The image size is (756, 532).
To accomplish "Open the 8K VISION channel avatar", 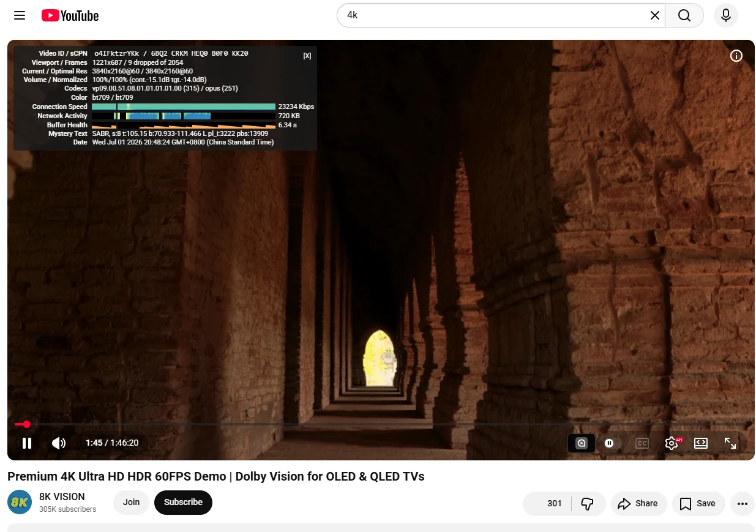I will pos(20,502).
